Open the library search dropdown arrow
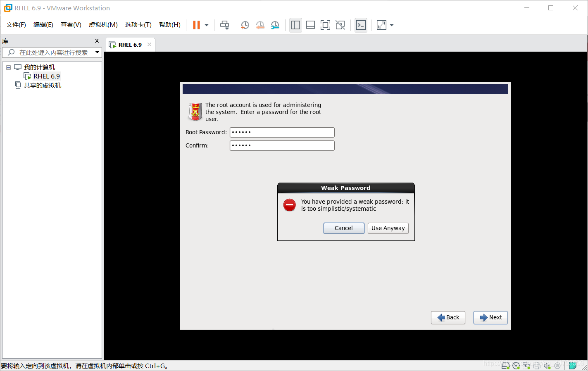This screenshot has width=588, height=371. (x=98, y=52)
